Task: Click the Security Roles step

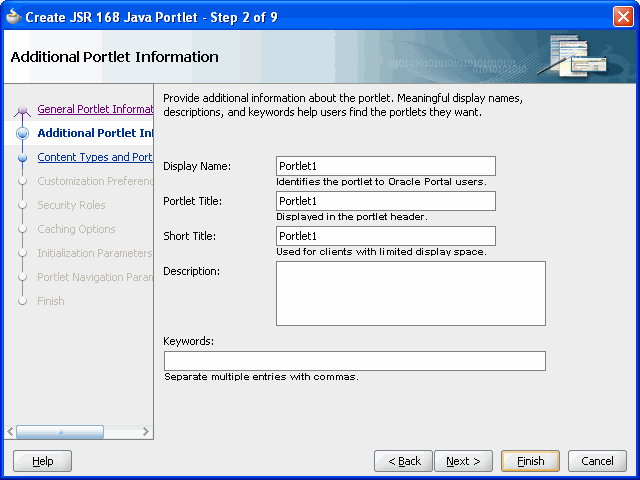Action: point(71,205)
